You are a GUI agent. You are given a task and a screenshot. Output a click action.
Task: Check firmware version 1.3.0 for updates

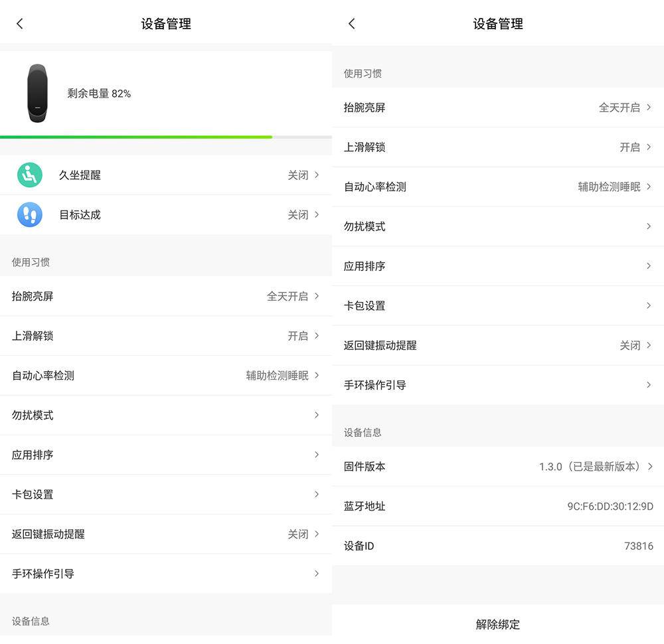498,467
